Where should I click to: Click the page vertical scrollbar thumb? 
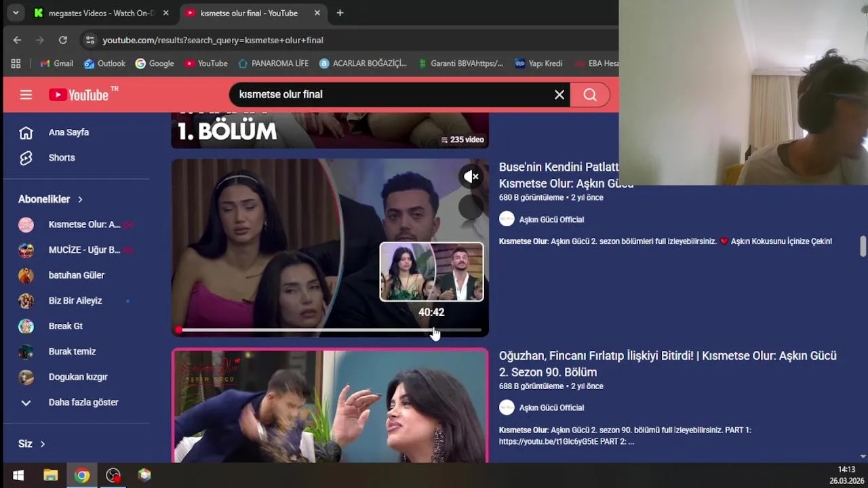pos(863,247)
